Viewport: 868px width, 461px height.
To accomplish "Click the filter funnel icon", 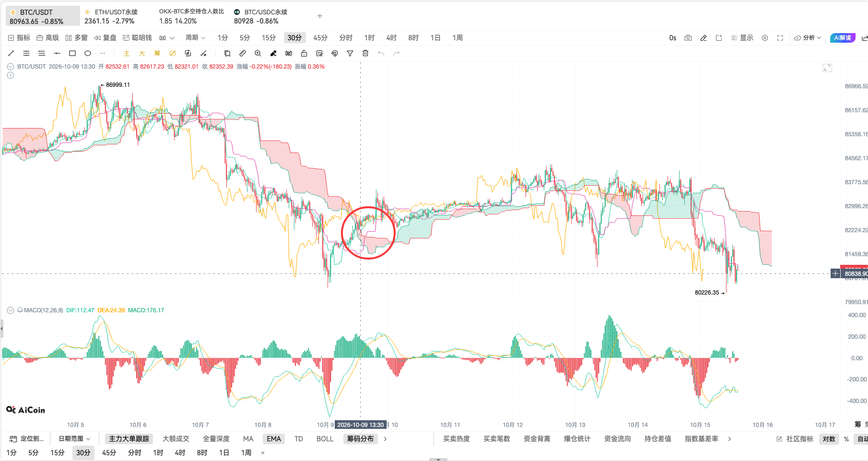I will [x=350, y=53].
